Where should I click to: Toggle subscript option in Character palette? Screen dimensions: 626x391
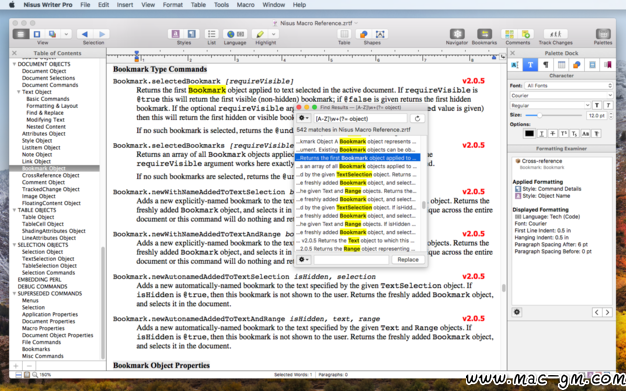pos(574,133)
